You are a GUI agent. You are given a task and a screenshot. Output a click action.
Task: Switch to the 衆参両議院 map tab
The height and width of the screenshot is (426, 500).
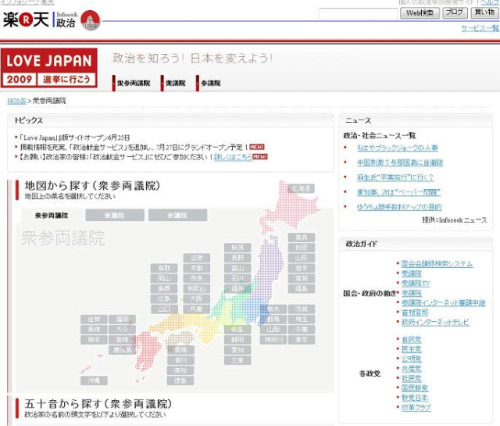52,215
